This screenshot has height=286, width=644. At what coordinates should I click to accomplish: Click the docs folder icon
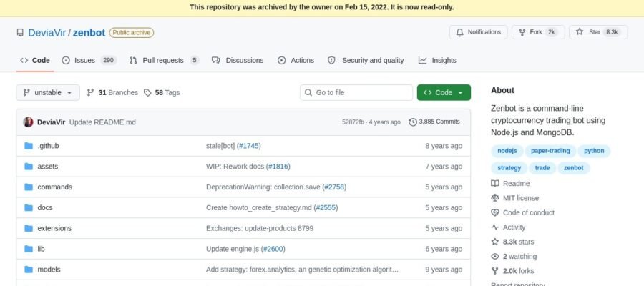coord(29,207)
